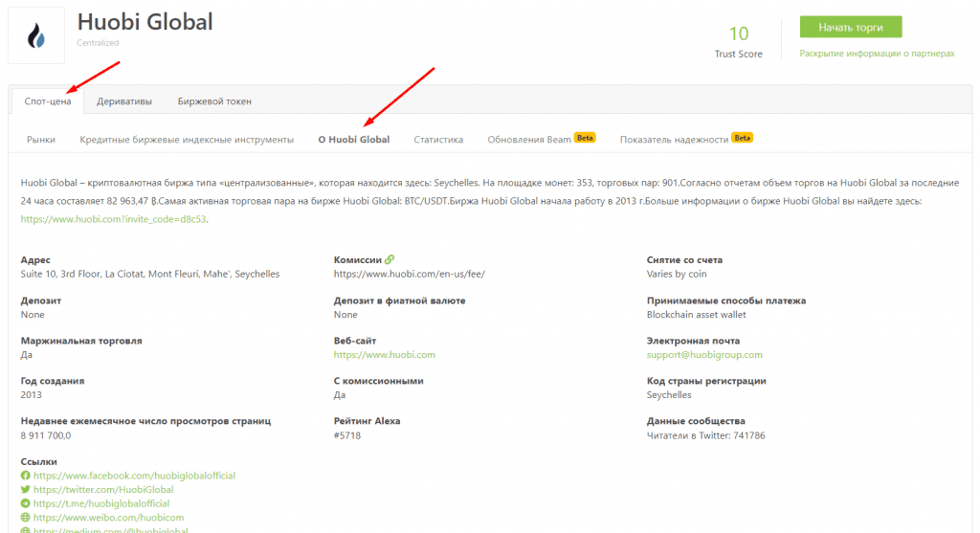Click Beta badge next to Показатель надежности
This screenshot has width=980, height=533.
(743, 138)
